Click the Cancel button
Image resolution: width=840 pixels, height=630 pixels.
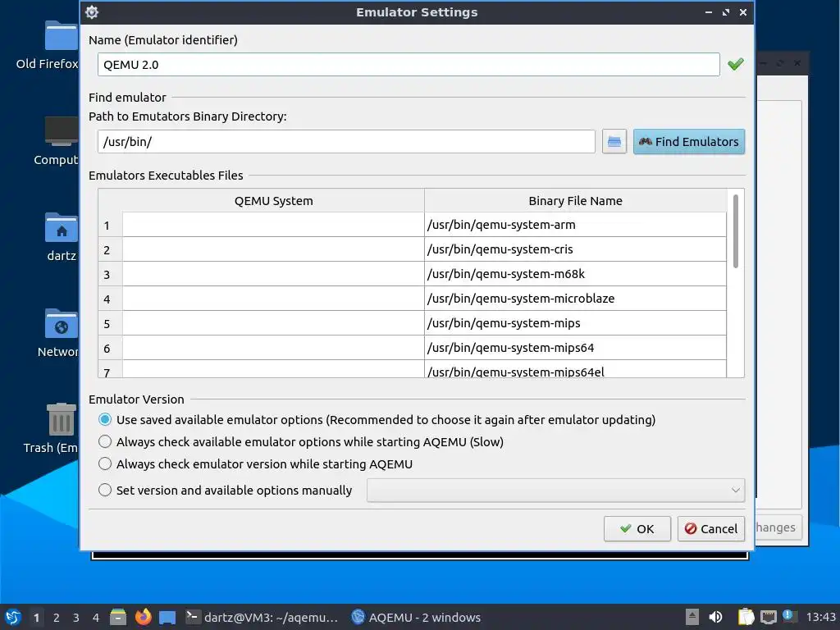pos(711,529)
